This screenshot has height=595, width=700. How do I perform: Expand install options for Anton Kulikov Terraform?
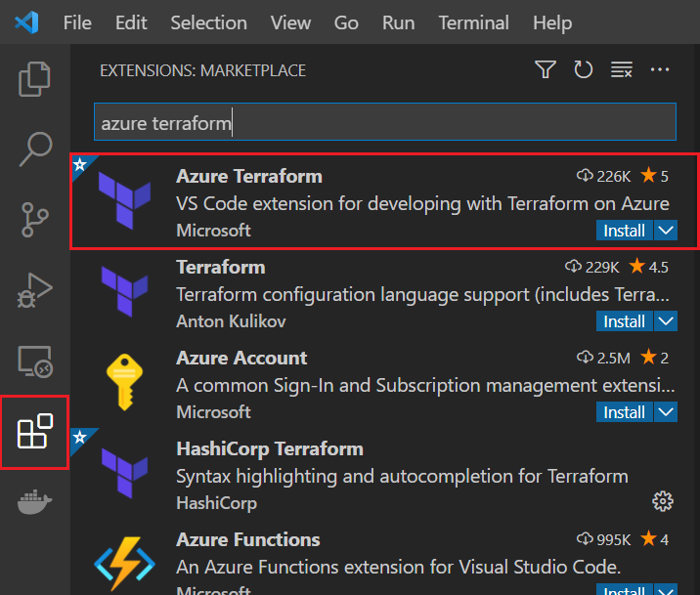(666, 321)
